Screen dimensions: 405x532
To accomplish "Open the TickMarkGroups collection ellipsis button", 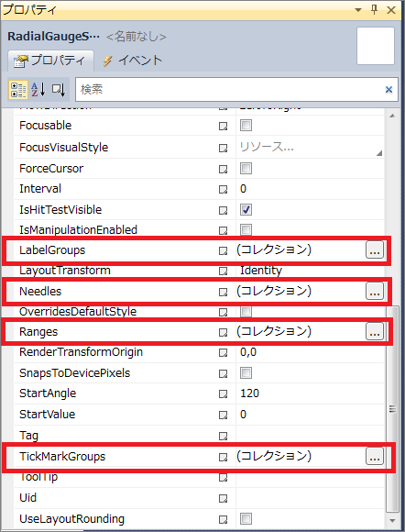I will [x=375, y=456].
